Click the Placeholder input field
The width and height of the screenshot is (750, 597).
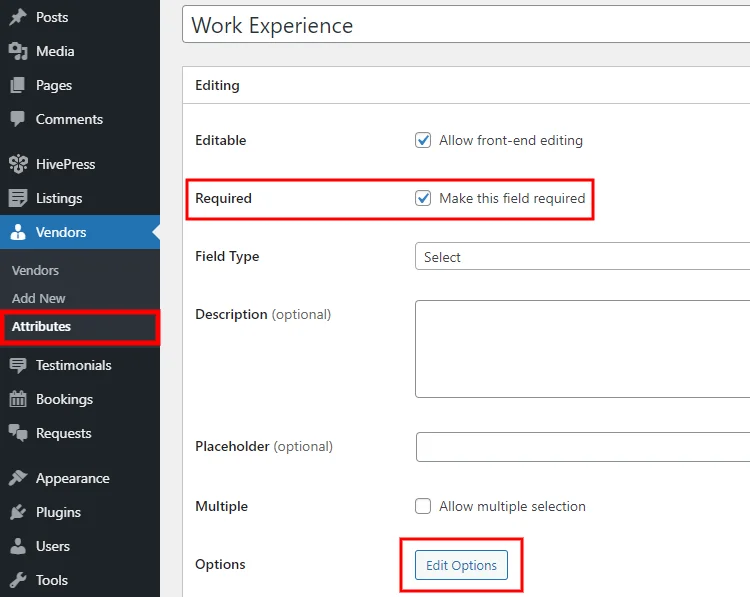(582, 447)
